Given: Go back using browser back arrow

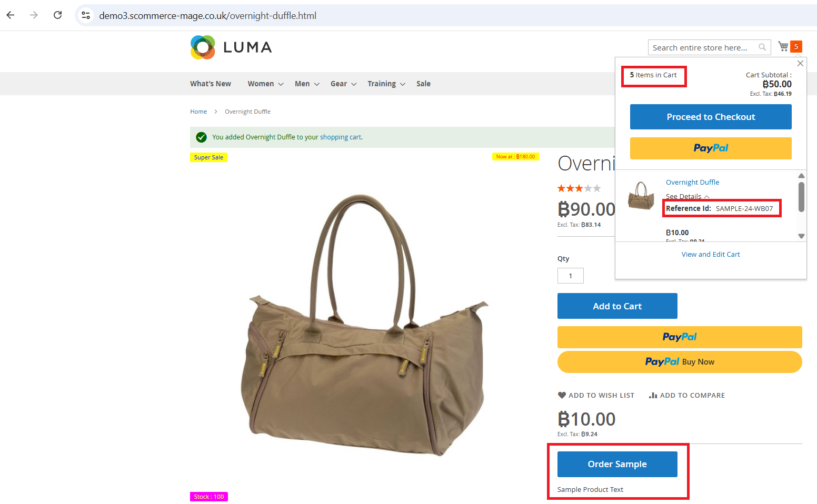Looking at the screenshot, I should (11, 15).
